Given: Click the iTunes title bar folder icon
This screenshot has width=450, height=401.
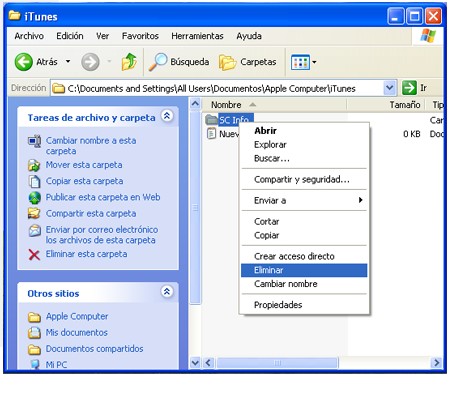Looking at the screenshot, I should point(14,15).
